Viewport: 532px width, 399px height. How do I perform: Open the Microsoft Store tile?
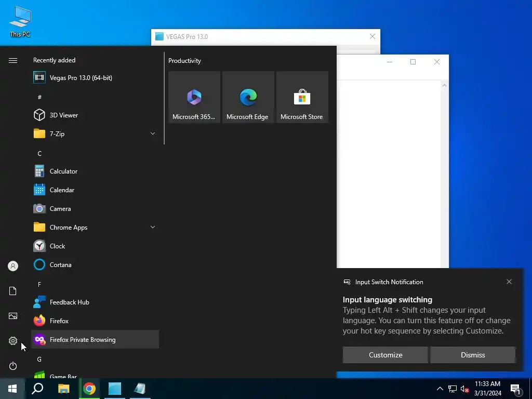pos(302,97)
